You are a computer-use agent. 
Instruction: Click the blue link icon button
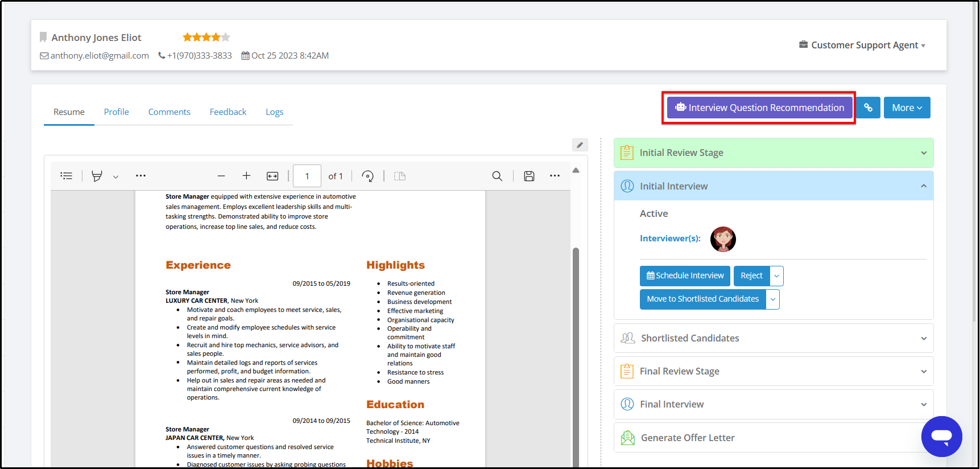(868, 108)
